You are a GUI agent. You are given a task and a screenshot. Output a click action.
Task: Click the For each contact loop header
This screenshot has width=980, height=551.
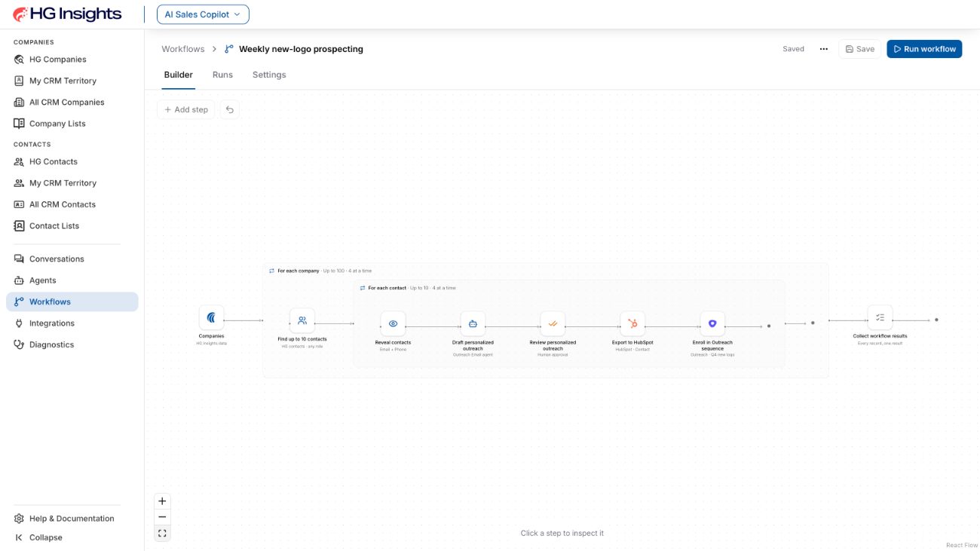click(408, 288)
